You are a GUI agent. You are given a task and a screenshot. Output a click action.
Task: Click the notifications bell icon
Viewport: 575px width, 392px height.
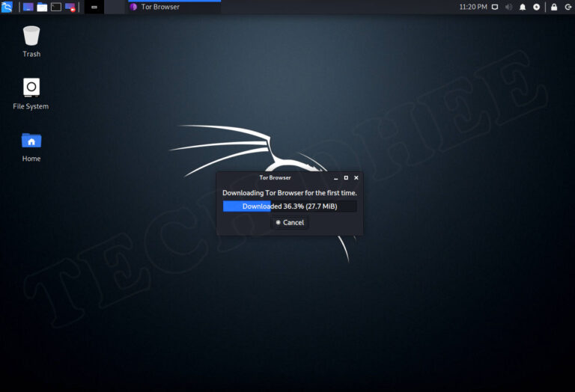coord(523,7)
